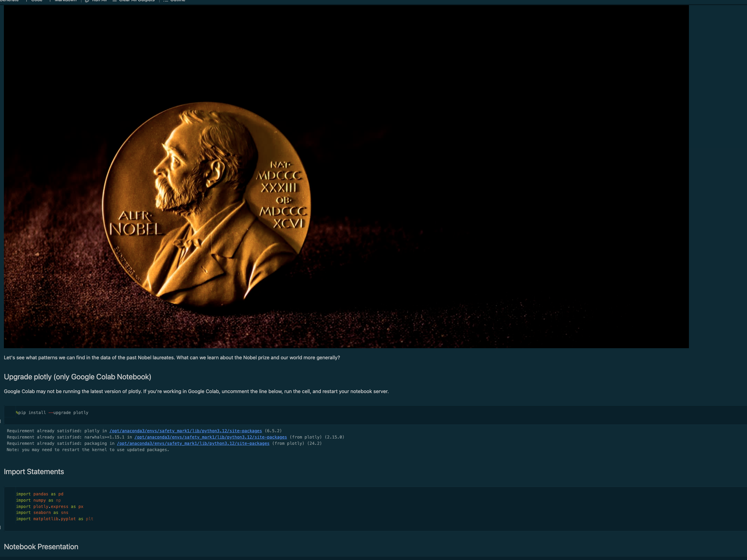
Task: Click 'Run All' in the notebook toolbar
Action: pos(96,1)
